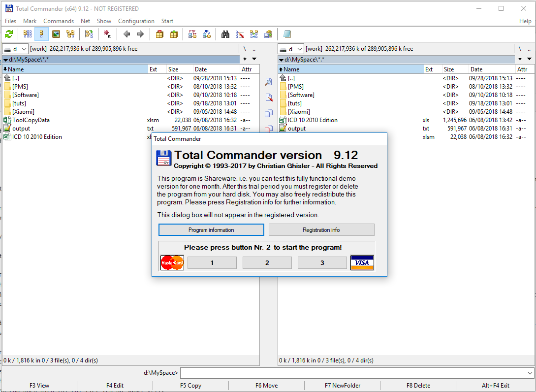The image size is (536, 392).
Task: Click the Program information button
Action: [211, 230]
